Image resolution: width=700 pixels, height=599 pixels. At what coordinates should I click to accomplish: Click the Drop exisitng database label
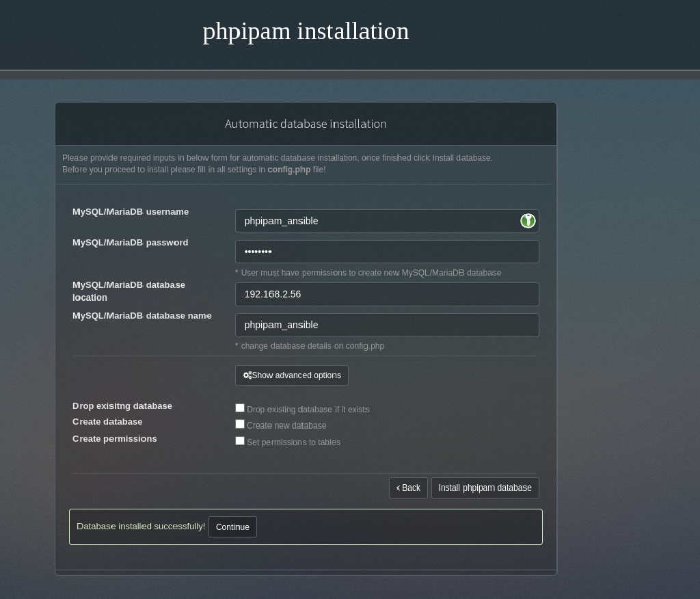(x=122, y=405)
